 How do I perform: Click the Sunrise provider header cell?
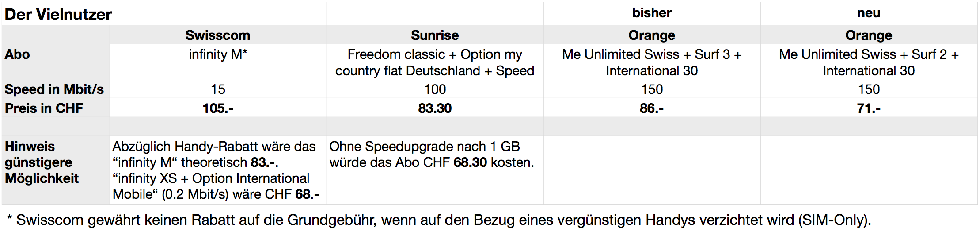click(435, 35)
